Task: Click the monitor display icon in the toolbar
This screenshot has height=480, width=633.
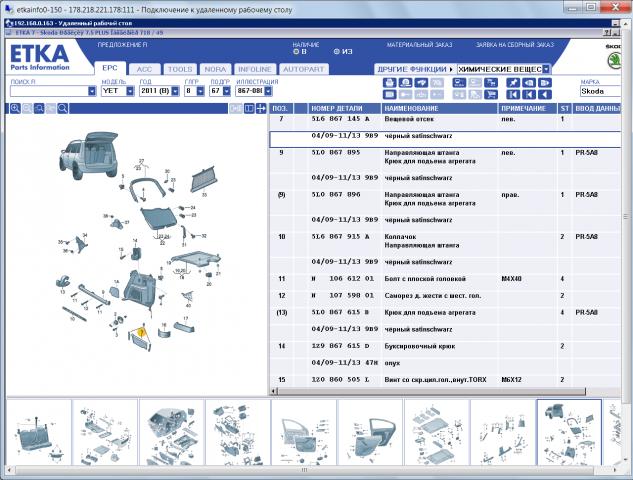Action: [459, 83]
